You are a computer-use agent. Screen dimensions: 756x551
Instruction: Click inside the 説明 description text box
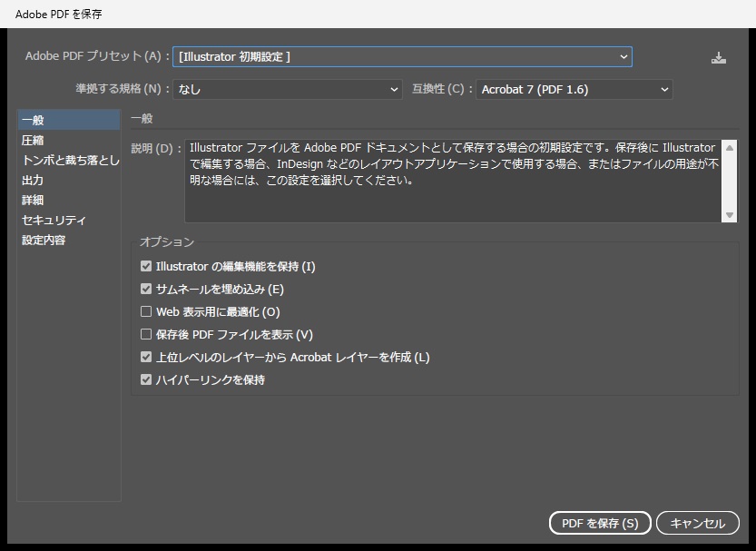pyautogui.click(x=453, y=181)
